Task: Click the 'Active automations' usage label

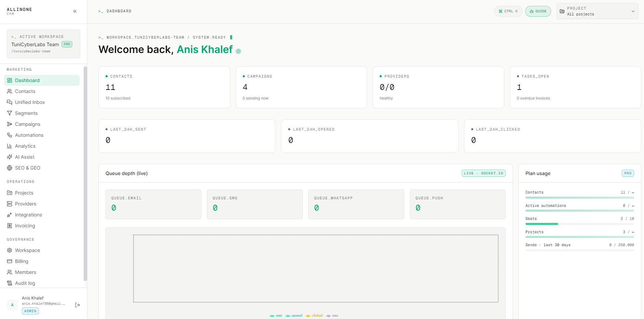Action: [546, 205]
